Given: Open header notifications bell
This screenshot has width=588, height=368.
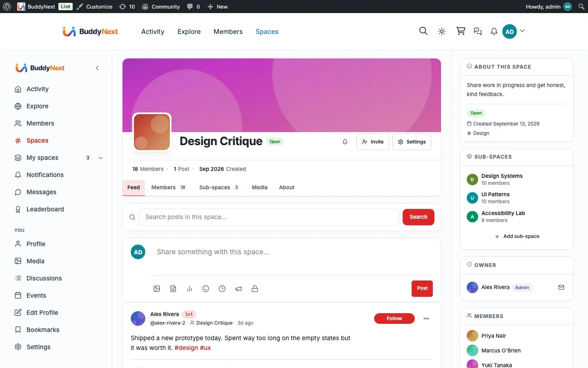Looking at the screenshot, I should pos(494,31).
